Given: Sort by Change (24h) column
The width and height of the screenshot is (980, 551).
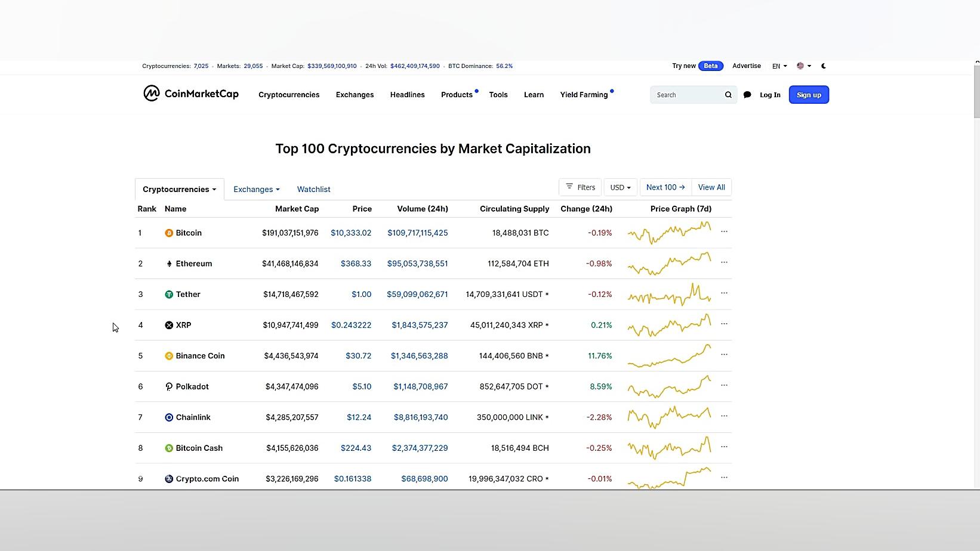Looking at the screenshot, I should tap(586, 209).
